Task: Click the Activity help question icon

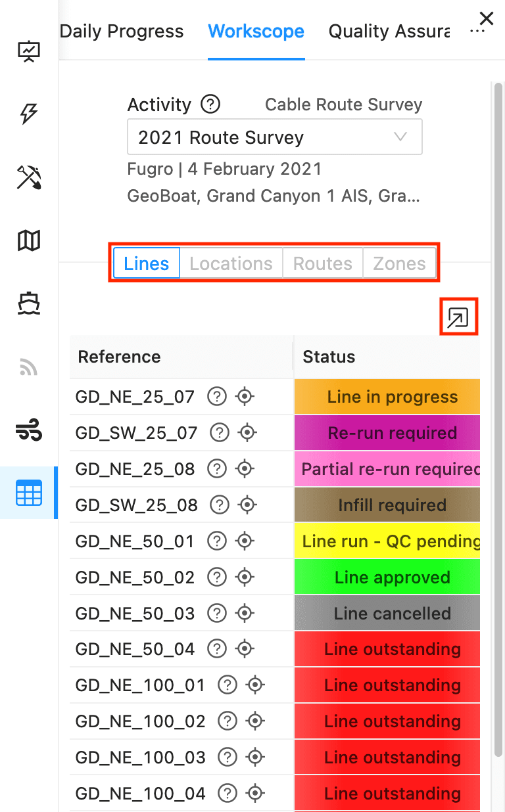Action: click(210, 104)
